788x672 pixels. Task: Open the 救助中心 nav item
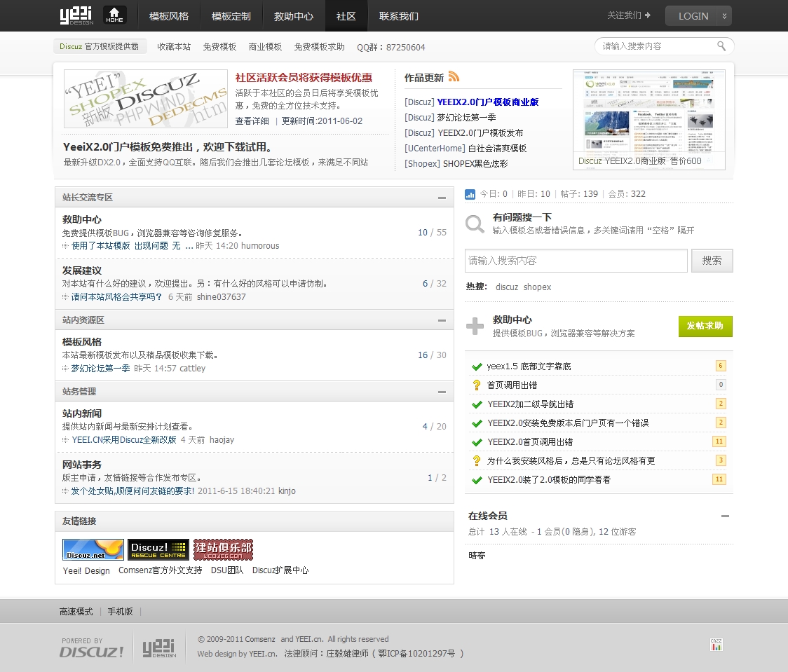point(294,16)
